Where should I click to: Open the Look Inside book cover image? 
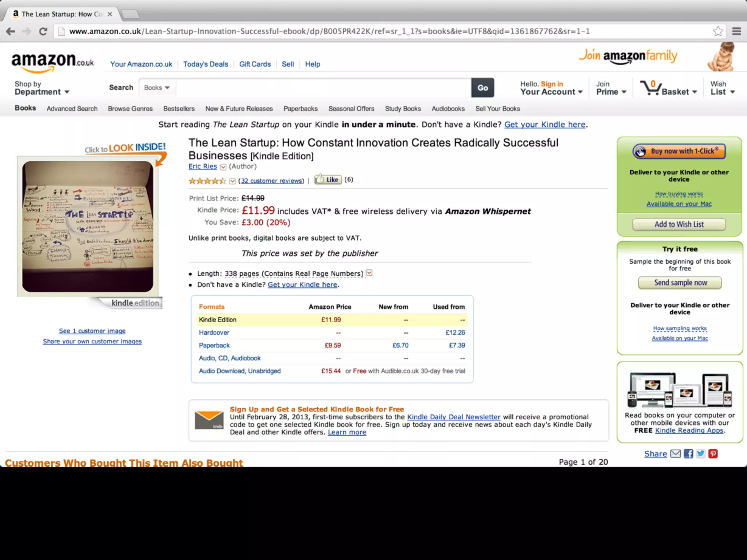(x=88, y=226)
